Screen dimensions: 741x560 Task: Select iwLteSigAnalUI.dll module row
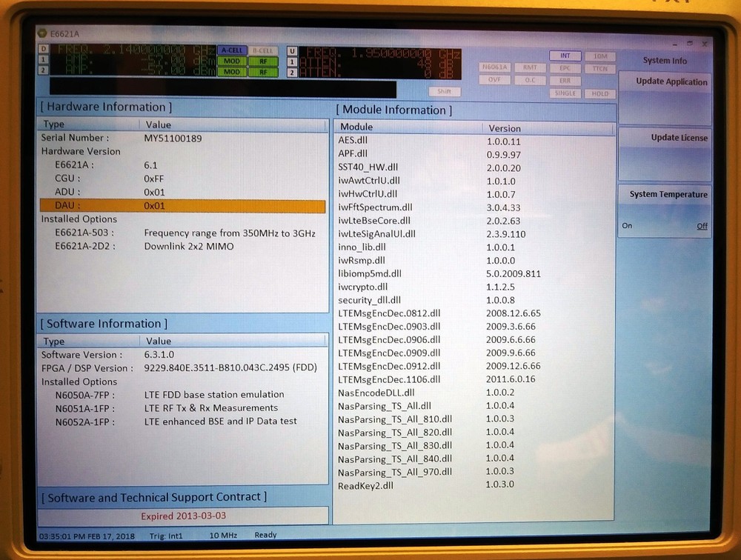[x=475, y=233]
